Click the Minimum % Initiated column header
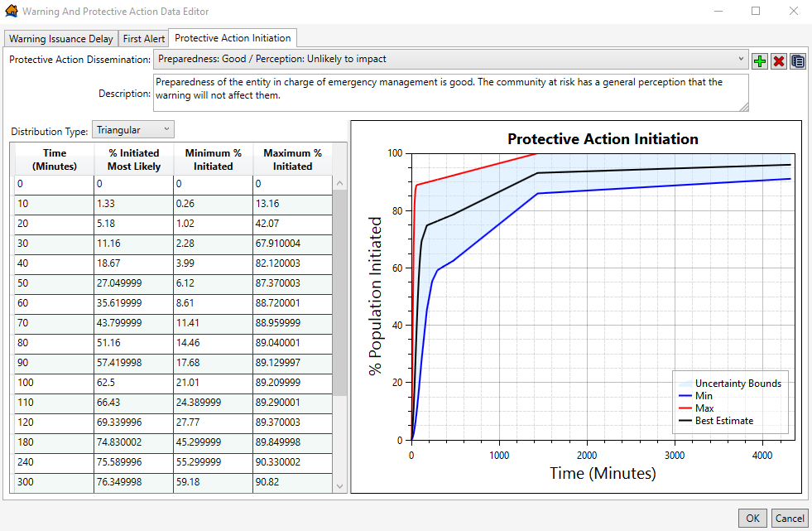Image resolution: width=812 pixels, height=531 pixels. 213,160
